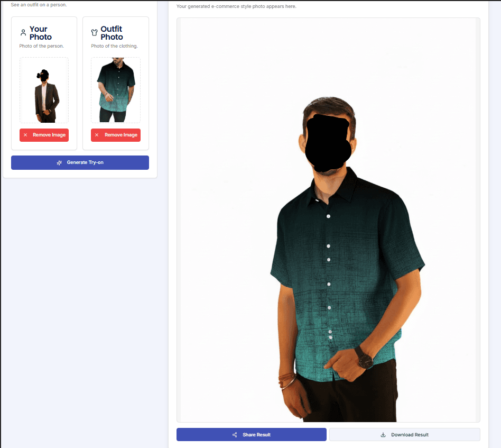Remove the uploaded outfit photo
This screenshot has height=448, width=501.
pyautogui.click(x=115, y=135)
